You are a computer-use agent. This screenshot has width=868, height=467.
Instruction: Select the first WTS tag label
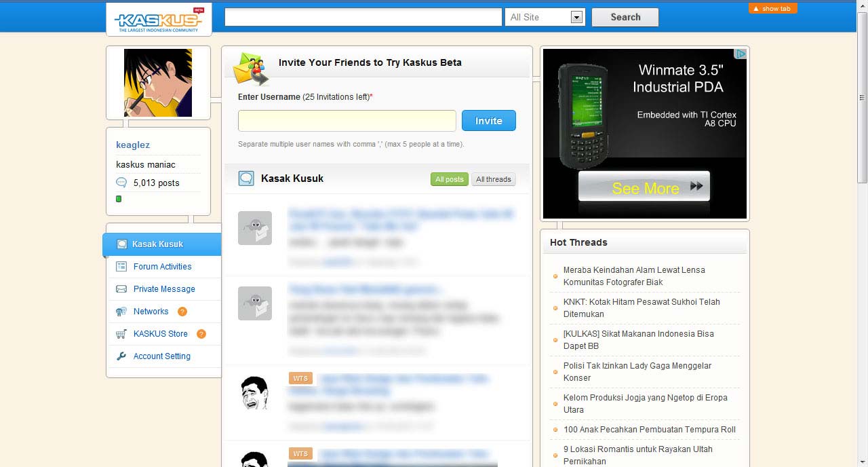(300, 378)
